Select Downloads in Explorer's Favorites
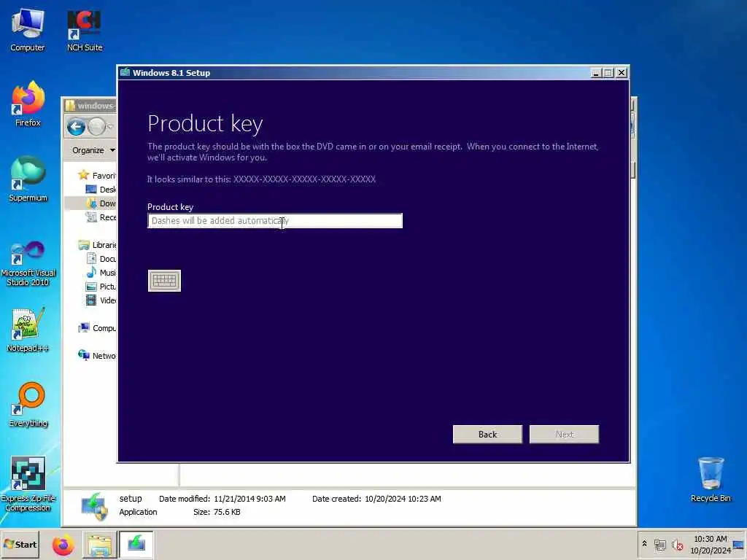The image size is (747, 560). pyautogui.click(x=101, y=203)
